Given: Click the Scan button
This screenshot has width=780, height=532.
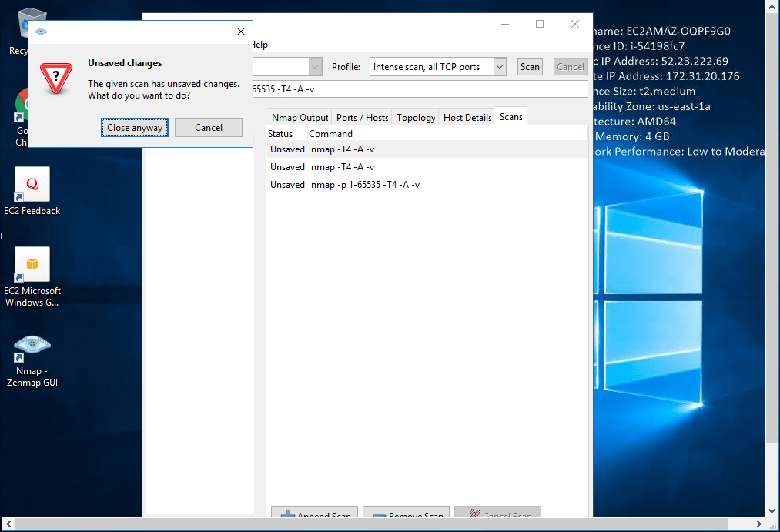Looking at the screenshot, I should 530,67.
